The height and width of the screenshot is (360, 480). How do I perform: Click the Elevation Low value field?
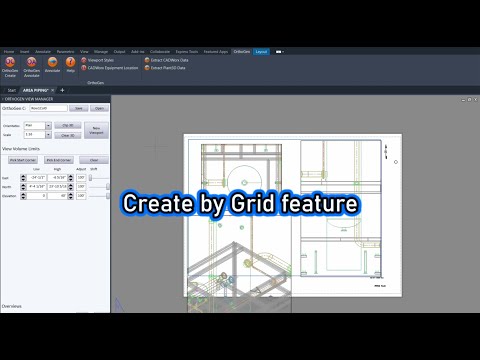coord(37,196)
